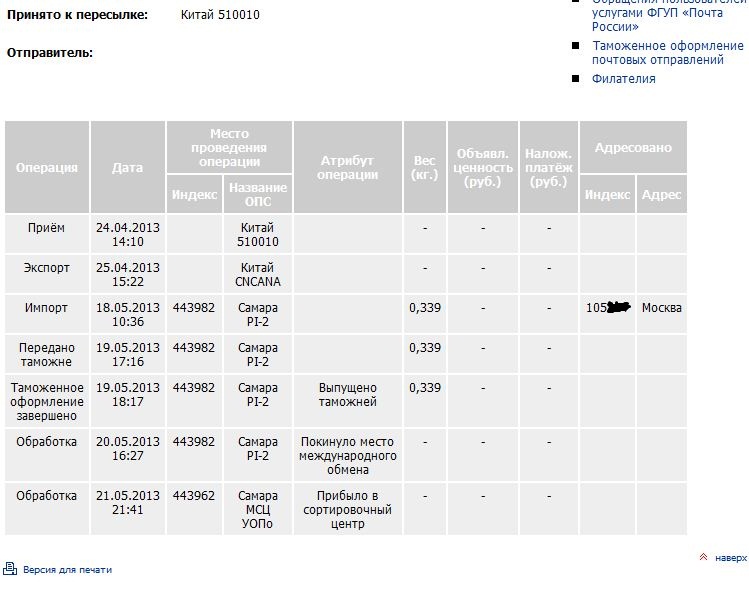
Task: Click Прибыло в сортировочный центр cell
Action: [x=348, y=509]
